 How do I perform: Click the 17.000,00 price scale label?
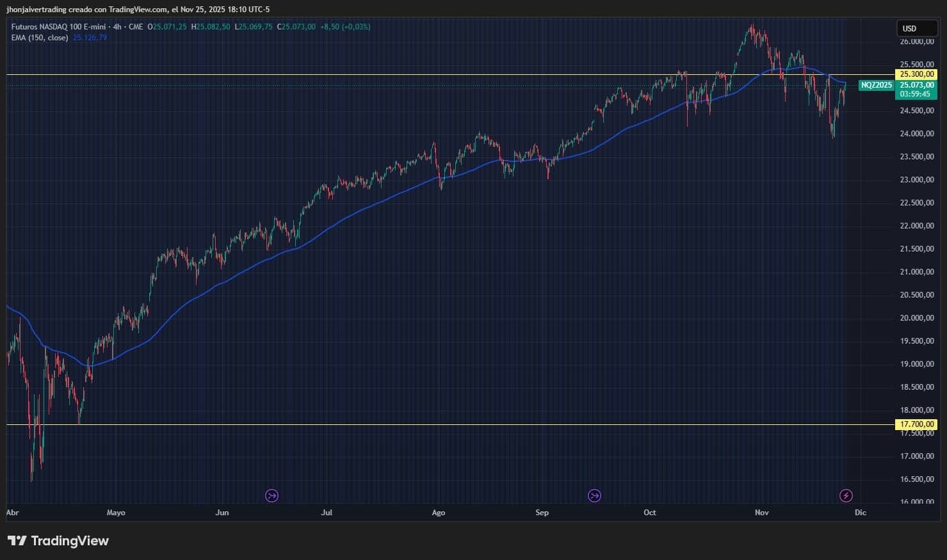917,456
